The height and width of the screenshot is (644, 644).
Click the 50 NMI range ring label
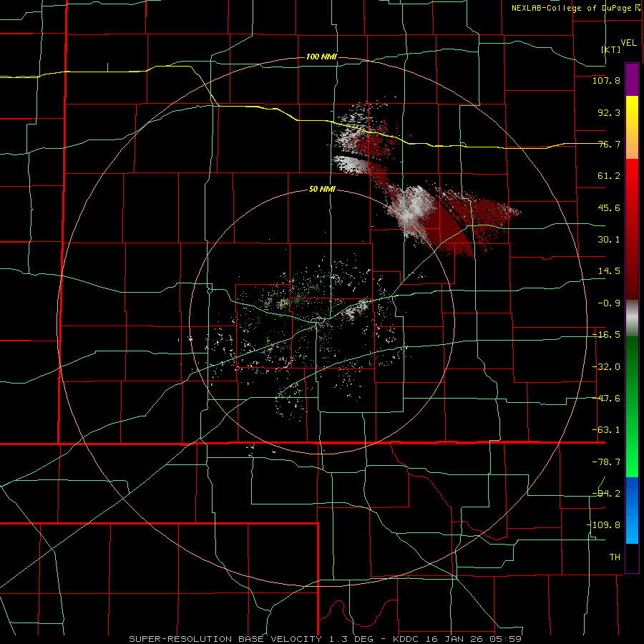coord(322,190)
